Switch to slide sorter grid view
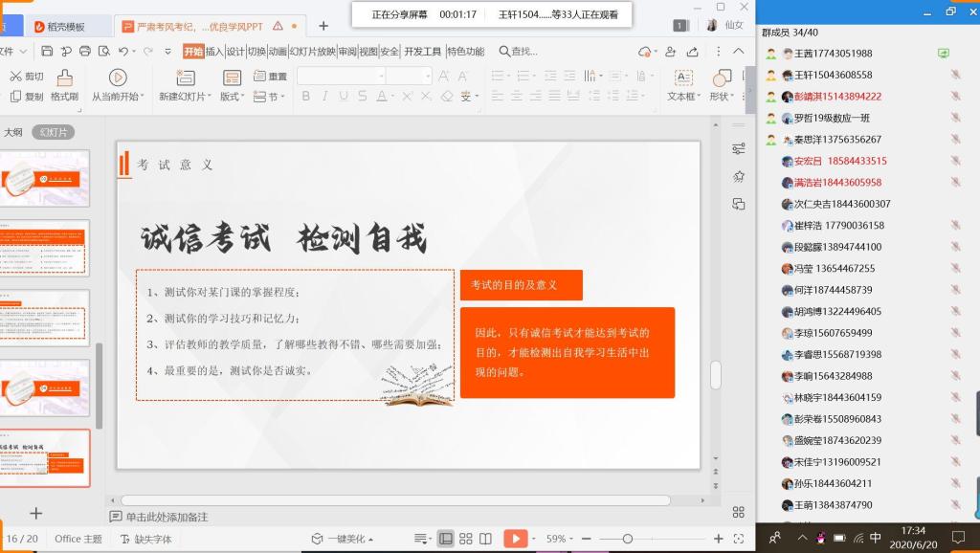 [x=466, y=539]
